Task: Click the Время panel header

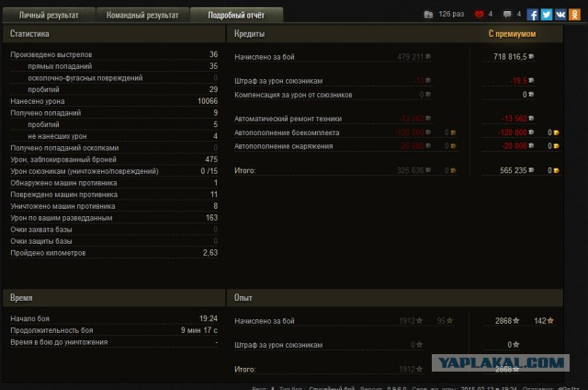Action: pos(114,298)
